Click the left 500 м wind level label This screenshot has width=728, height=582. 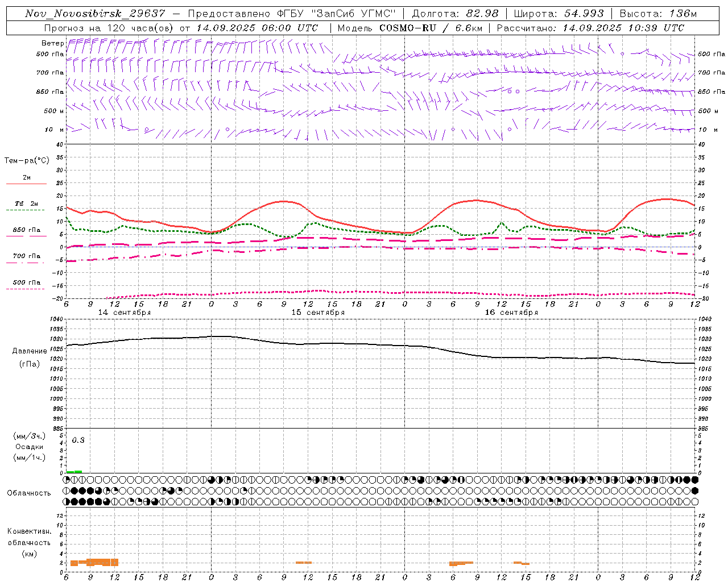(x=54, y=111)
